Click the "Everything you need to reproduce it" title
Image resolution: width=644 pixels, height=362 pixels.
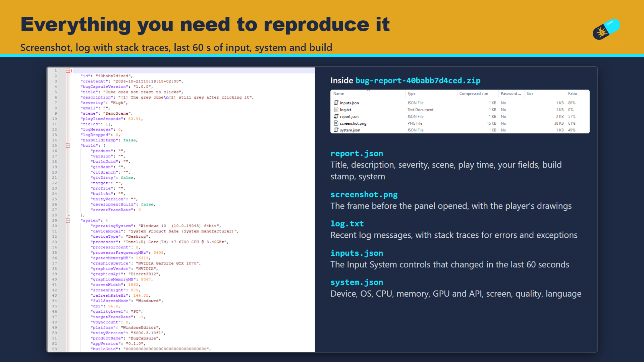click(x=205, y=24)
